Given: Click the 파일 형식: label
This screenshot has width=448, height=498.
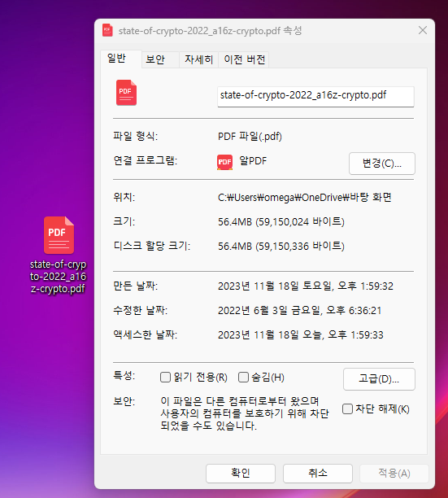Looking at the screenshot, I should [x=136, y=136].
